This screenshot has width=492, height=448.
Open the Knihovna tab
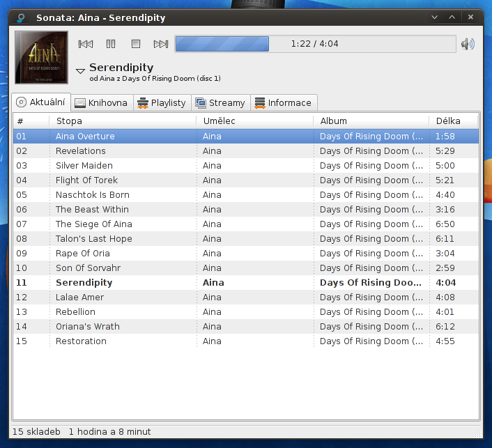[x=102, y=103]
